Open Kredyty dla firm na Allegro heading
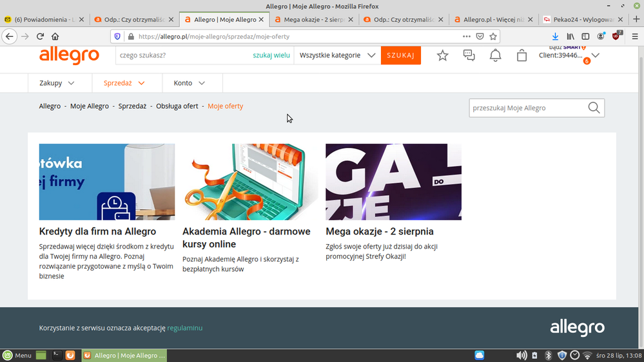 click(98, 231)
